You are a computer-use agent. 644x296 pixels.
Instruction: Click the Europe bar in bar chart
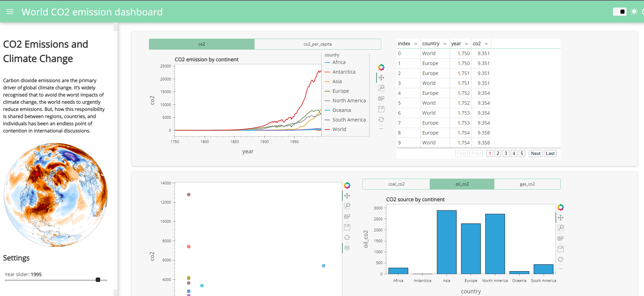471,249
